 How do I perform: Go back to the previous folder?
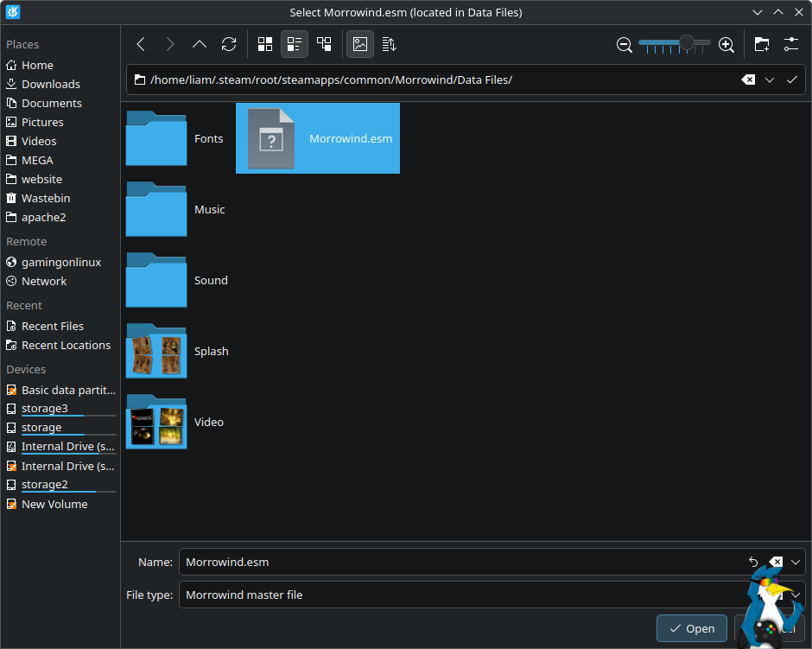[x=142, y=44]
